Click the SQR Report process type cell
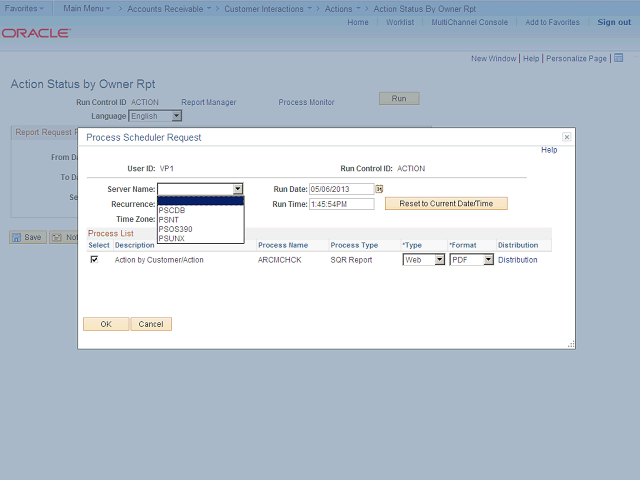The height and width of the screenshot is (480, 640). coord(351,260)
